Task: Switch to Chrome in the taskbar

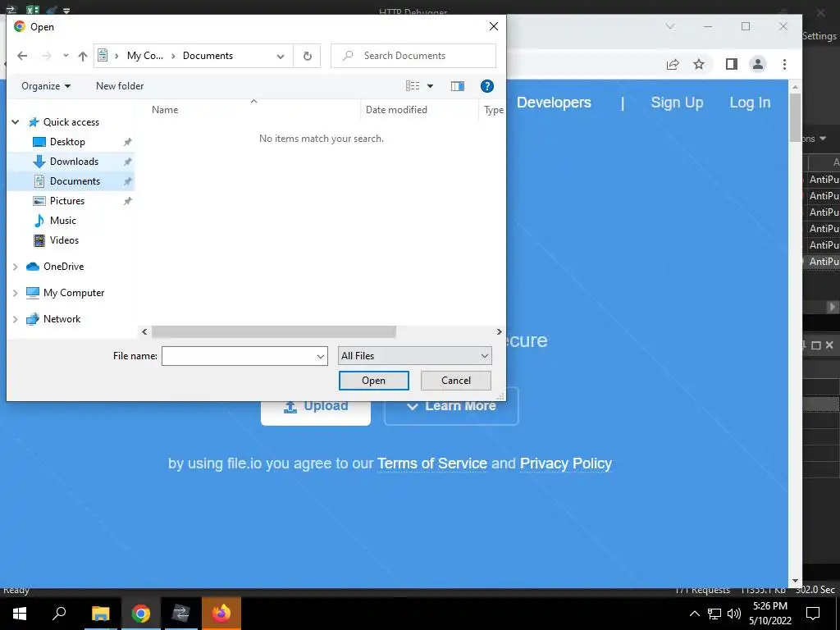Action: 141,614
